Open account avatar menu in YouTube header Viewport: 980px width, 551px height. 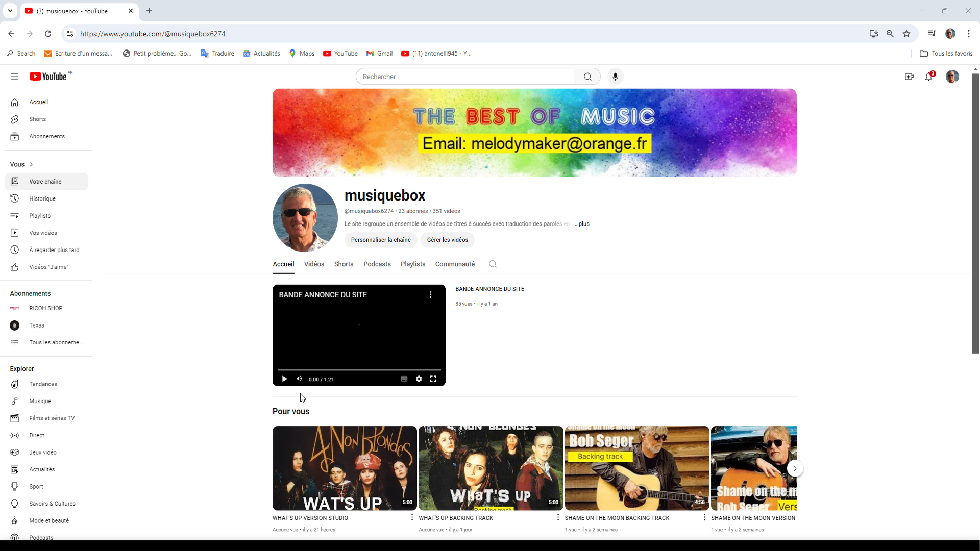952,77
